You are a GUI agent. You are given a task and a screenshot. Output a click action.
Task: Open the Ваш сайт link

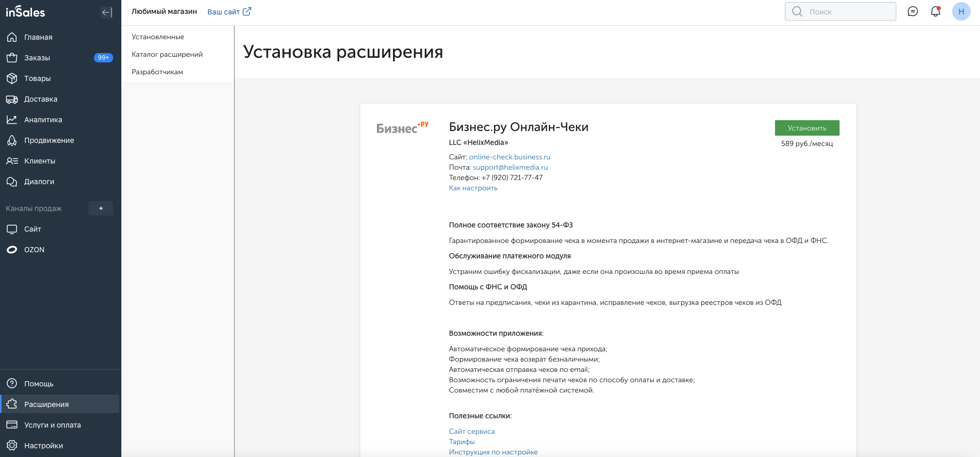(x=224, y=11)
